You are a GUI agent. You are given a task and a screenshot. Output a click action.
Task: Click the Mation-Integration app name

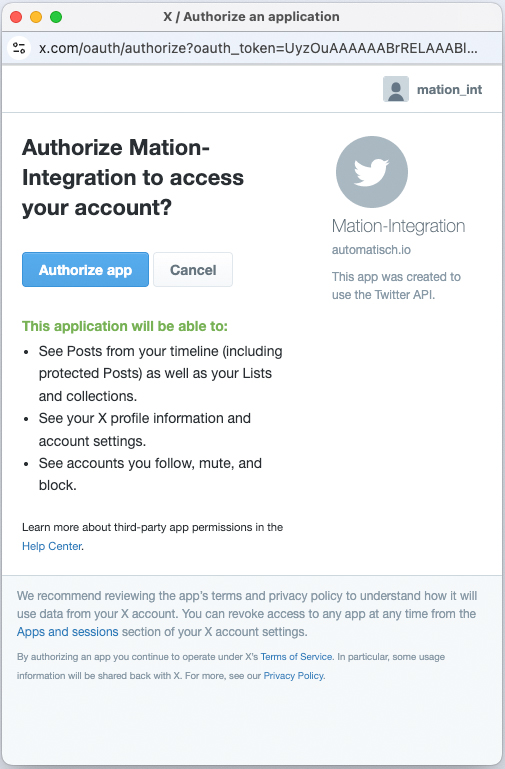399,226
